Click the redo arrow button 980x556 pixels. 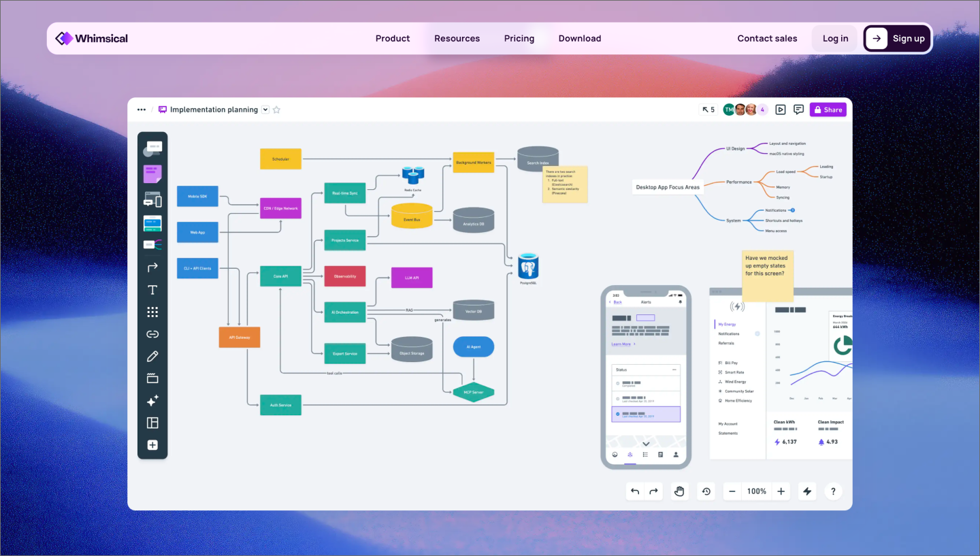point(654,491)
